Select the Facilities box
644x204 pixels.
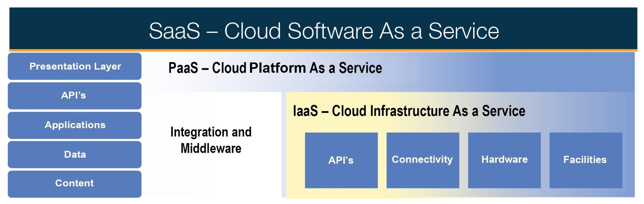coord(586,160)
